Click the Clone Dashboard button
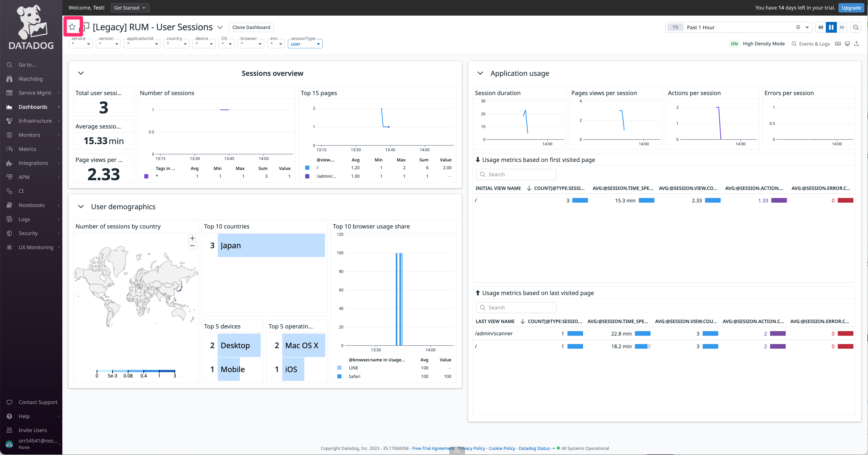This screenshot has height=455, width=868. 251,27
